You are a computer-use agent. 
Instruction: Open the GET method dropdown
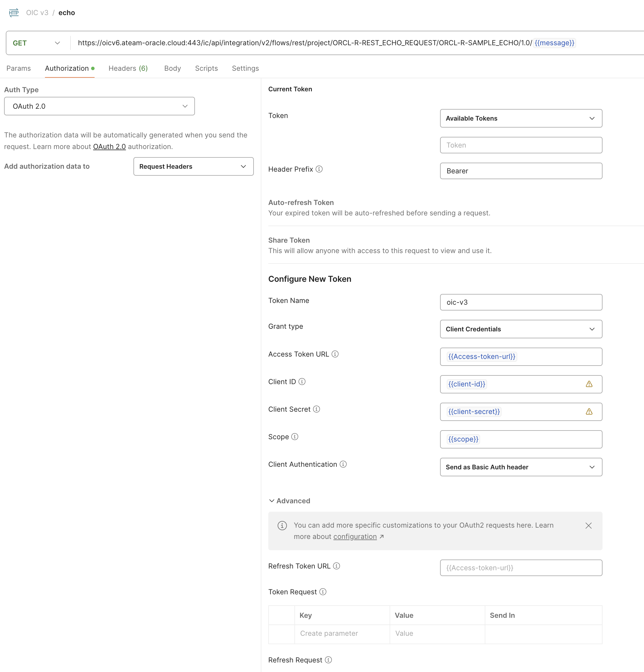click(36, 43)
